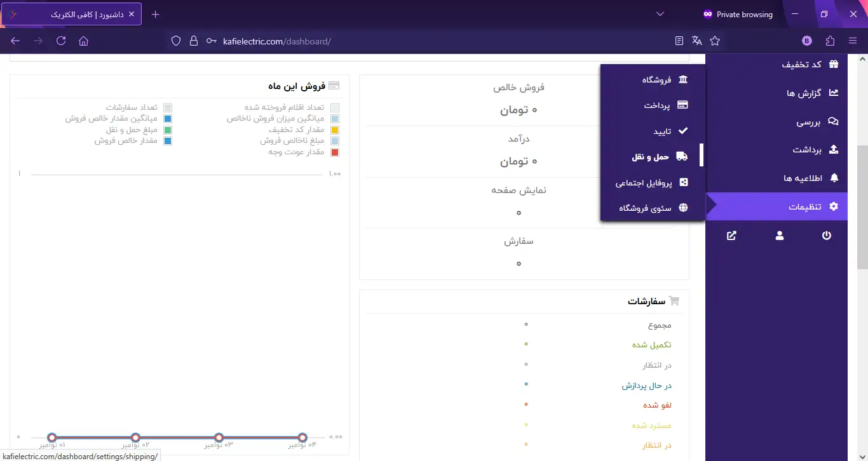Toggle تعداد سفارشات series in chart legend
The image size is (868, 461).
point(168,107)
